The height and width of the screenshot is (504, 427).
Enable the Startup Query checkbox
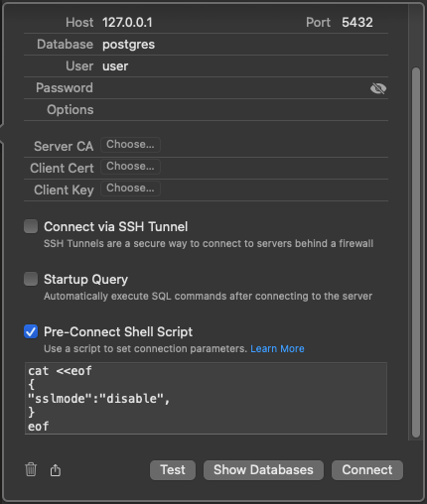tap(31, 279)
